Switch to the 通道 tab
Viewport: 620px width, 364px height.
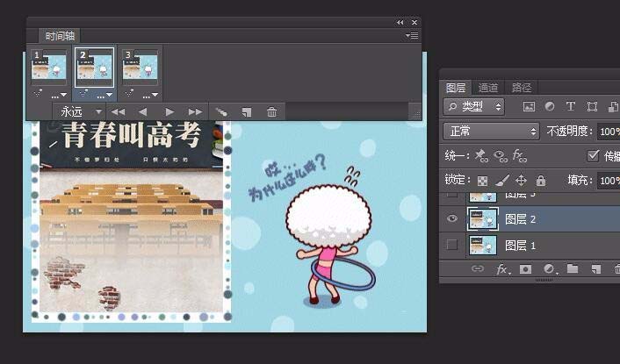[x=488, y=87]
